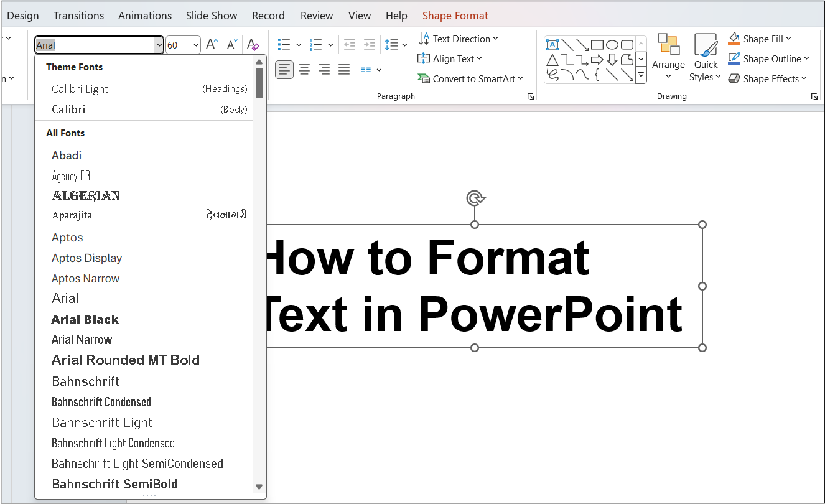Open the Record tab

268,16
